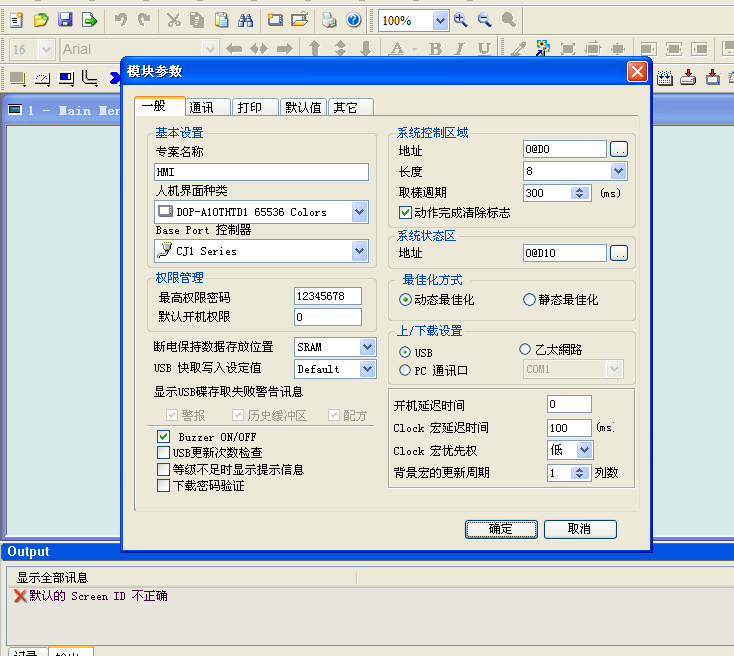
Task: Click the 取樣周期 spinner arrows
Action: (x=580, y=193)
